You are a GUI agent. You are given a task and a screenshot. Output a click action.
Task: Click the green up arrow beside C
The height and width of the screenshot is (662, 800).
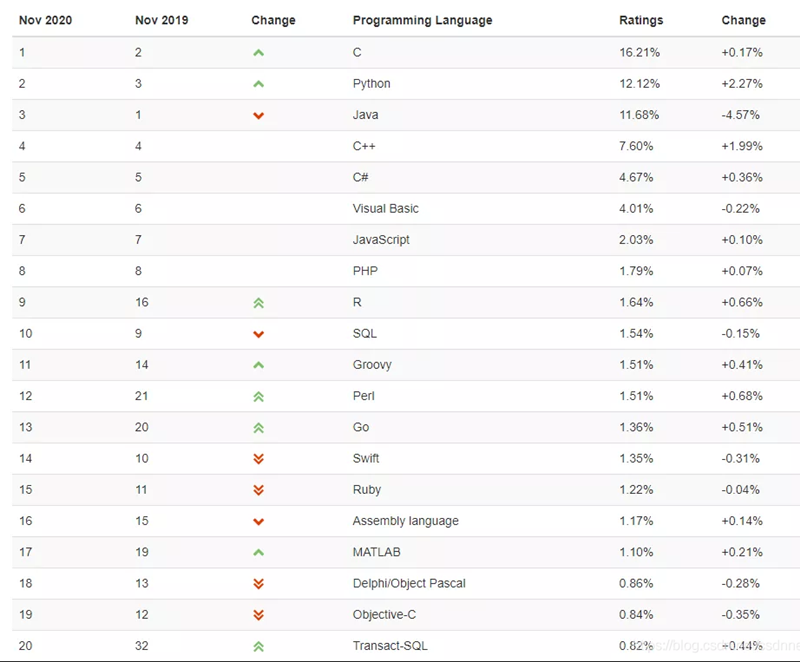(x=259, y=53)
